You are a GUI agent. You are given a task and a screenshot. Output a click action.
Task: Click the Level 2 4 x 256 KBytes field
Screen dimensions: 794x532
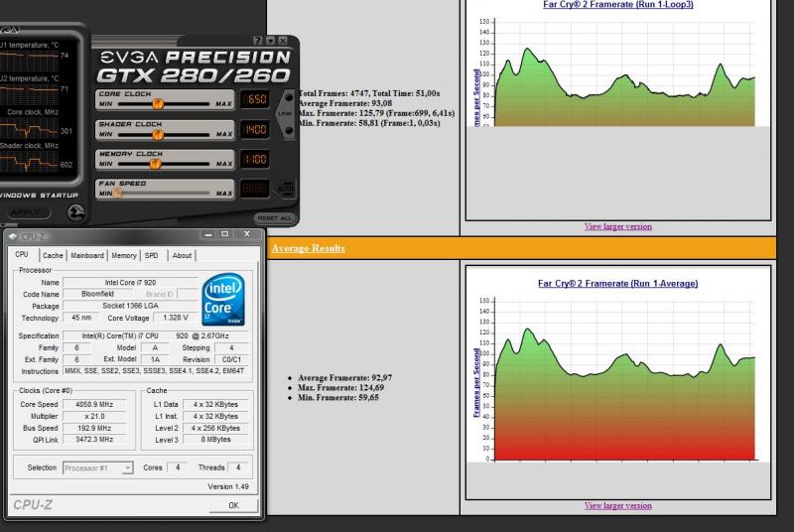215,428
